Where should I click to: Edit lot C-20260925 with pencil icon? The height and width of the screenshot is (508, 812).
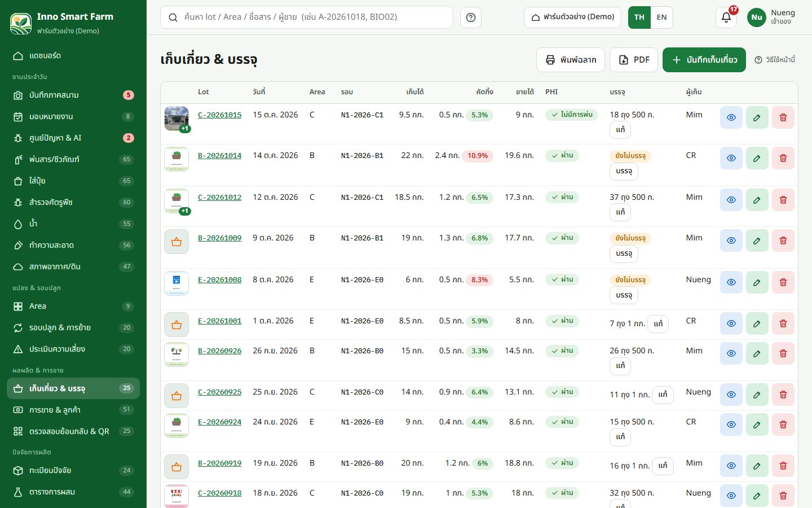click(757, 395)
